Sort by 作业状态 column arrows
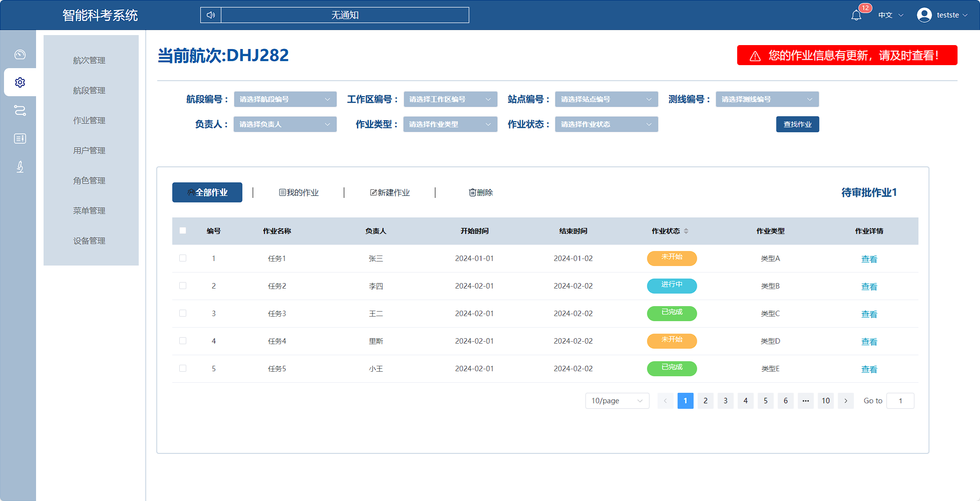 [686, 231]
